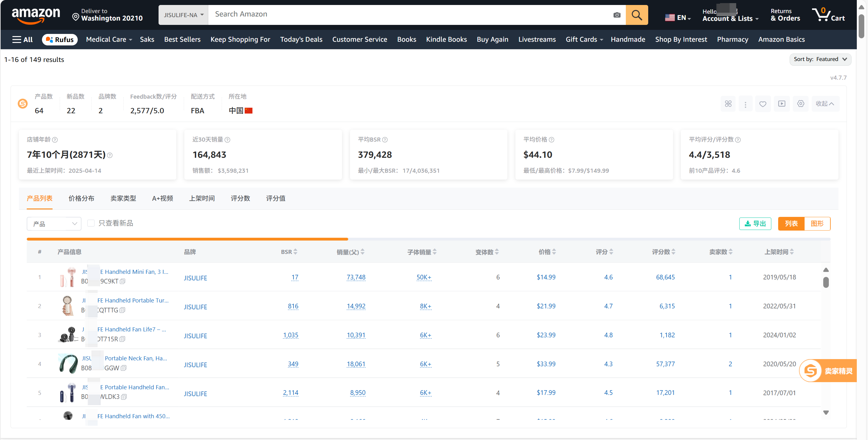Switch to 图形 chart view
Viewport: 868px width, 440px height.
817,223
